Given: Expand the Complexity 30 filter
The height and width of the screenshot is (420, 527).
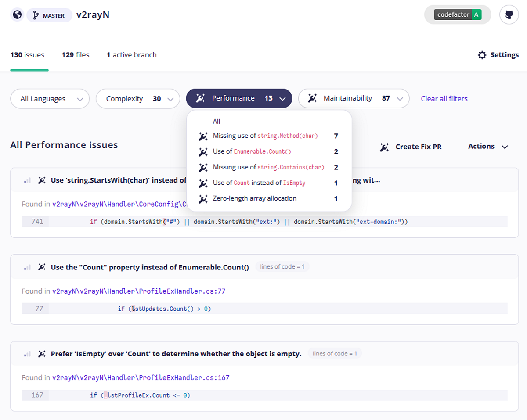Looking at the screenshot, I should (138, 99).
